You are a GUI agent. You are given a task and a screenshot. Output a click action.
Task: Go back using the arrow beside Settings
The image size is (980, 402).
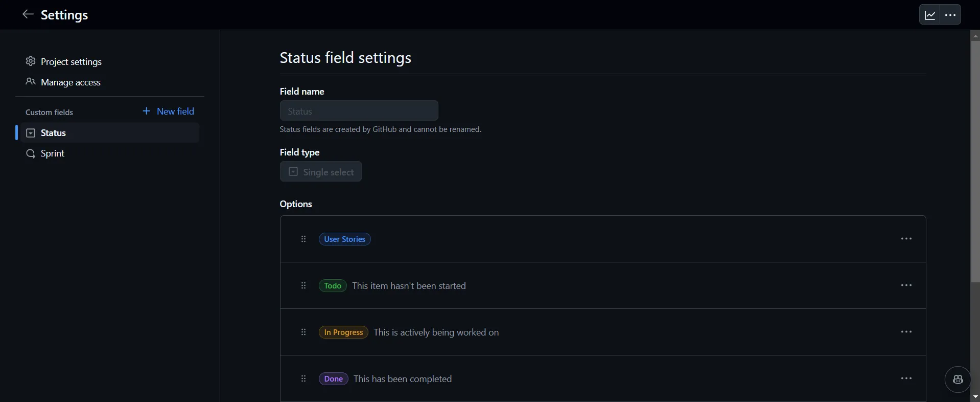point(28,15)
